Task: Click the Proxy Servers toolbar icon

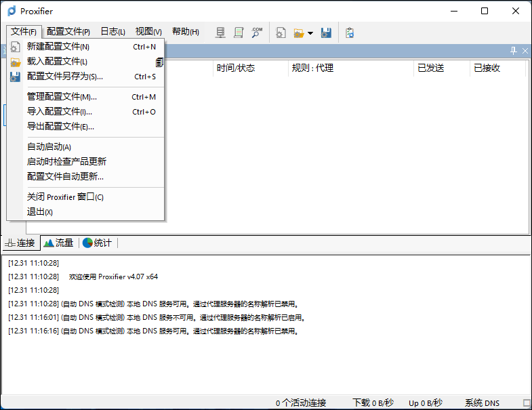Action: pos(220,32)
